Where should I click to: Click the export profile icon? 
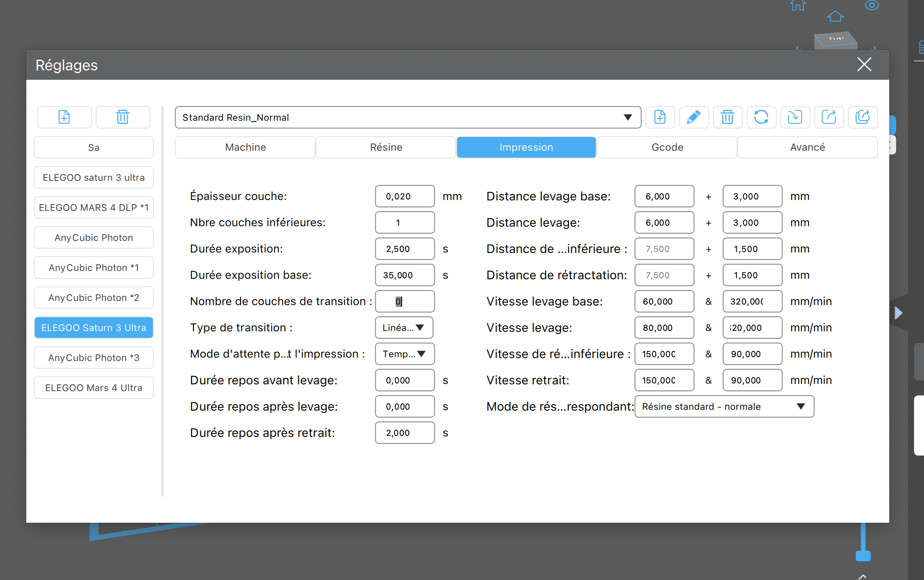pos(829,117)
